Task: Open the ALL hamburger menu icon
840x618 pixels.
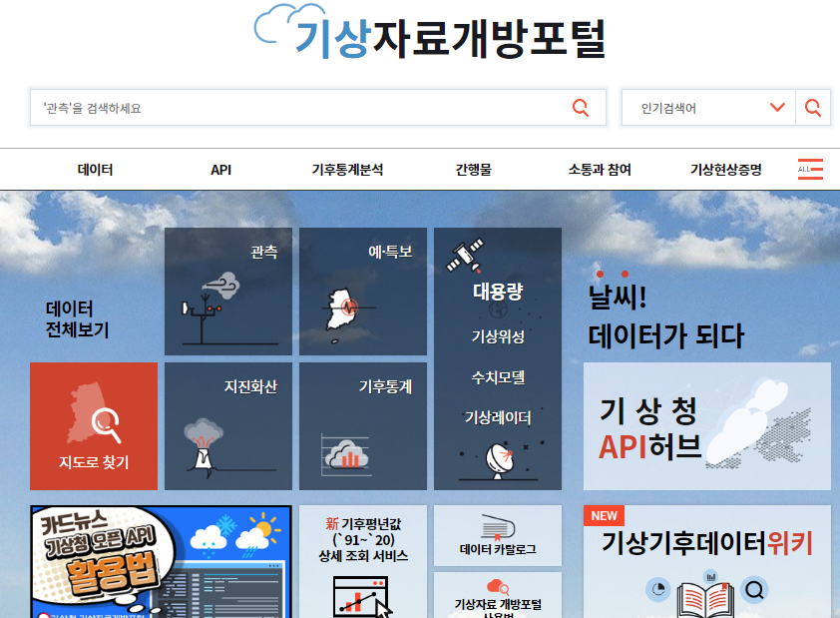Action: tap(810, 170)
